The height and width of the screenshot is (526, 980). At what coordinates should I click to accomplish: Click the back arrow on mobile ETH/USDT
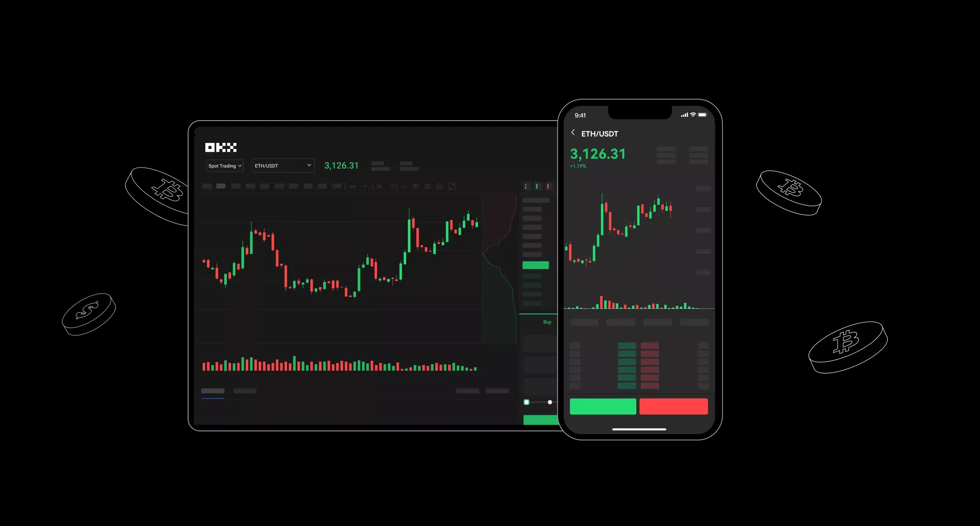point(572,133)
